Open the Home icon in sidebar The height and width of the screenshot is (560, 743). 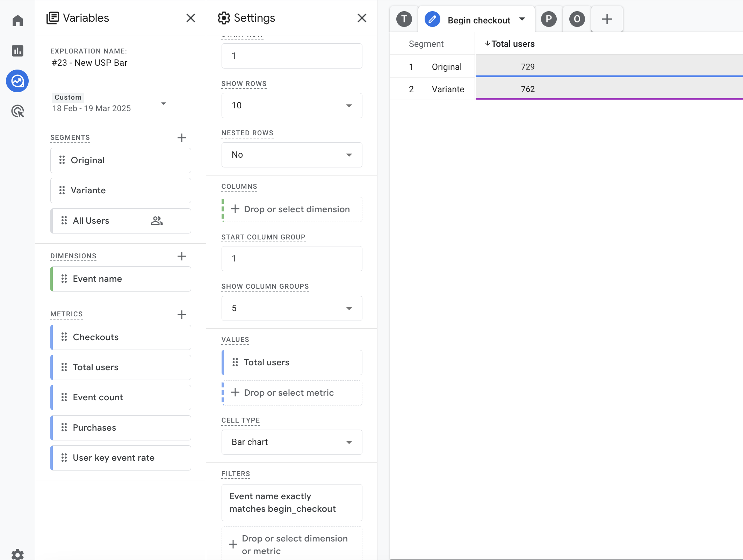coord(17,21)
